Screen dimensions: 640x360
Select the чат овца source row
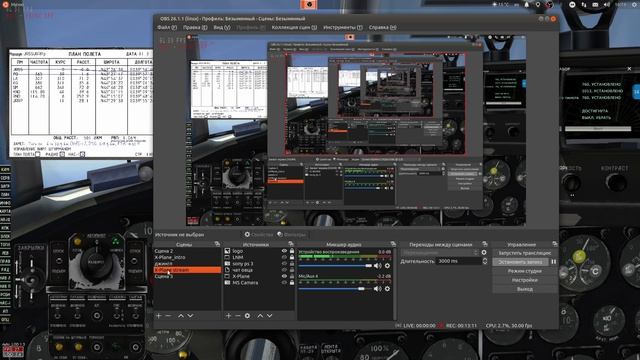[259, 270]
